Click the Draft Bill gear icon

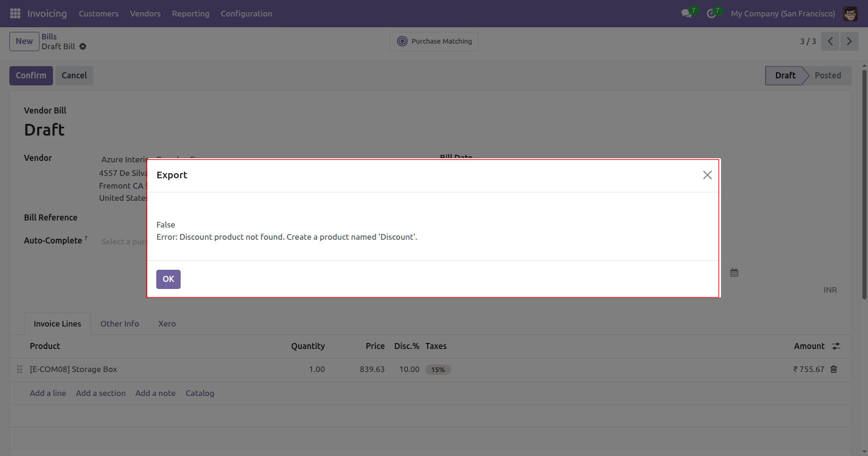(x=83, y=46)
